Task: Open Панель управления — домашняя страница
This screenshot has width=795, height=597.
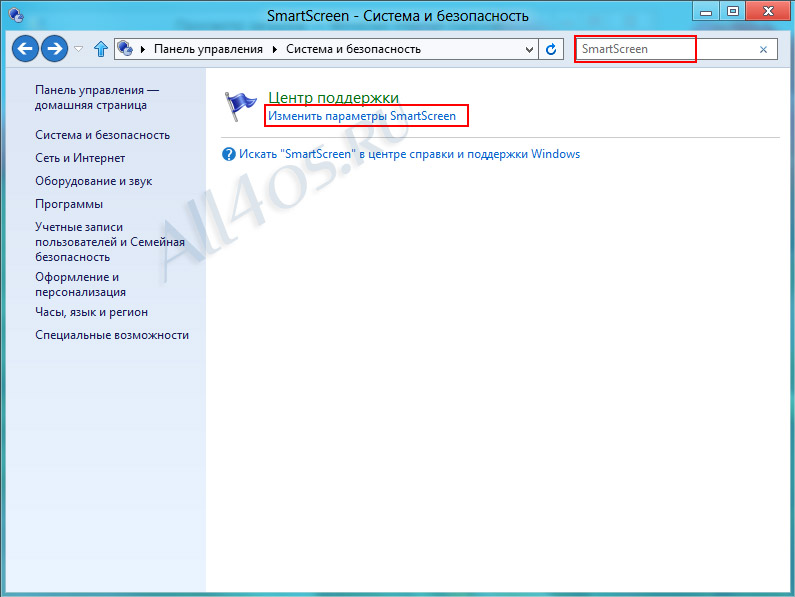Action: 97,97
